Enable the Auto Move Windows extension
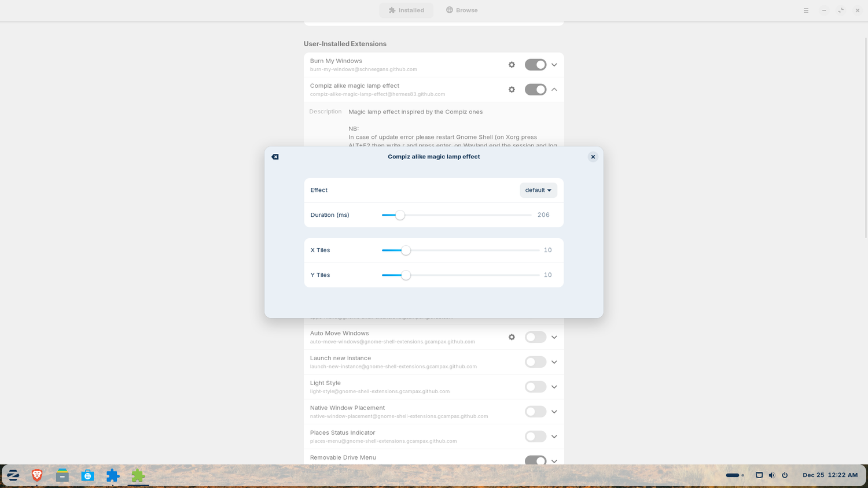The width and height of the screenshot is (868, 488). [x=535, y=337]
